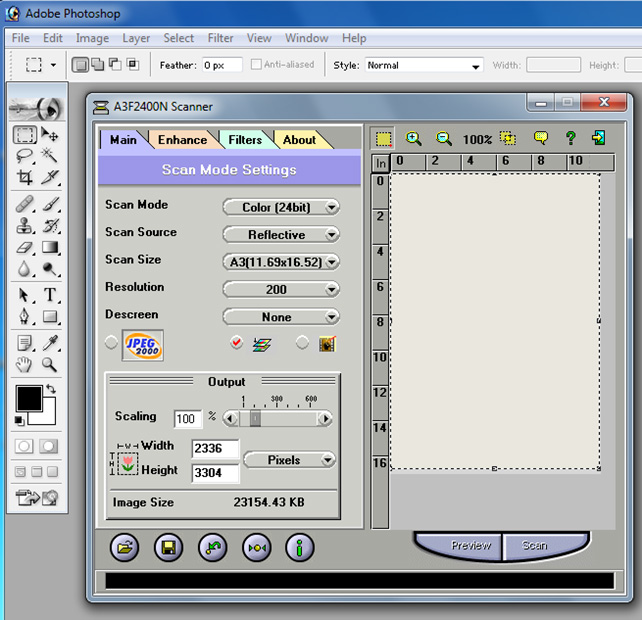Select the Hand tool
642x620 pixels.
coord(24,364)
